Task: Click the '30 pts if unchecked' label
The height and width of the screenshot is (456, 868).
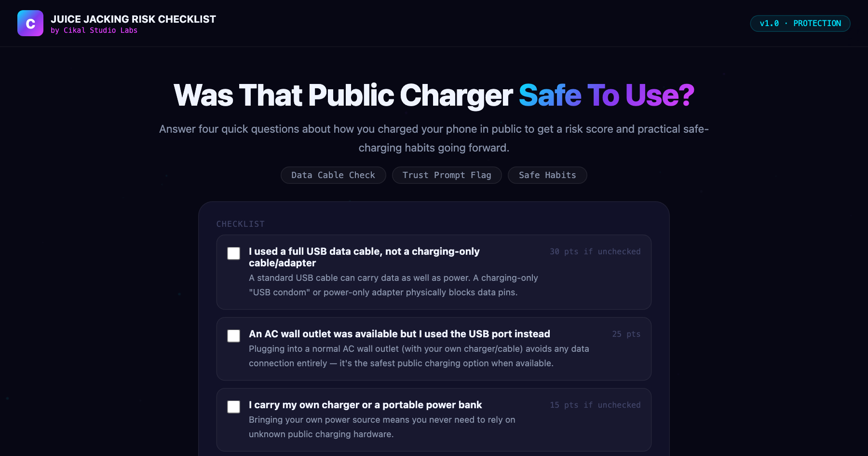Action: [595, 251]
